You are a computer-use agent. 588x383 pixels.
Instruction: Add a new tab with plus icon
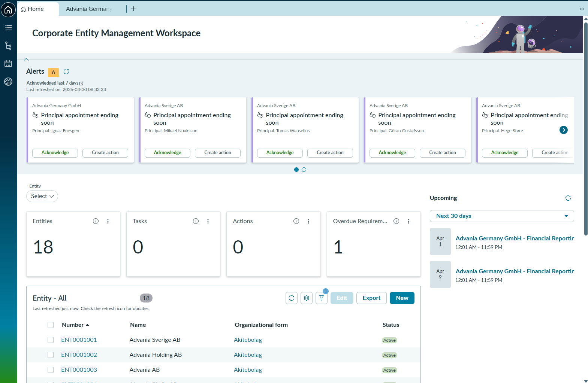(x=134, y=9)
